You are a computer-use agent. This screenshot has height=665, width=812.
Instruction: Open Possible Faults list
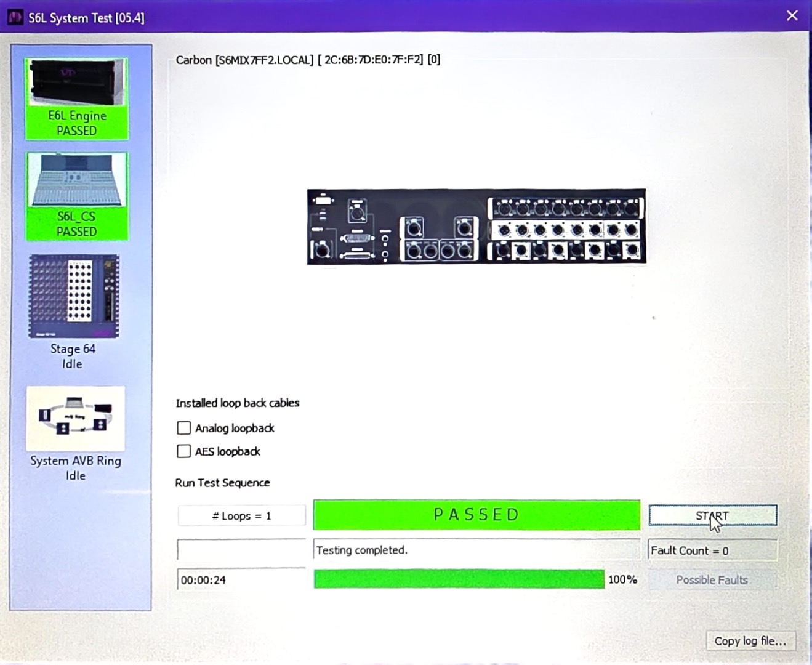[712, 580]
